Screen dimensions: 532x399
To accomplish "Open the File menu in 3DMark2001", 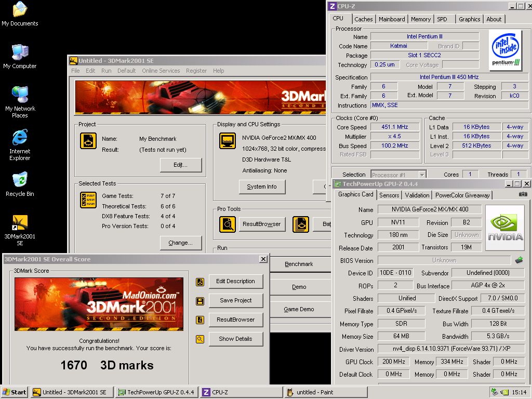I will 75,71.
